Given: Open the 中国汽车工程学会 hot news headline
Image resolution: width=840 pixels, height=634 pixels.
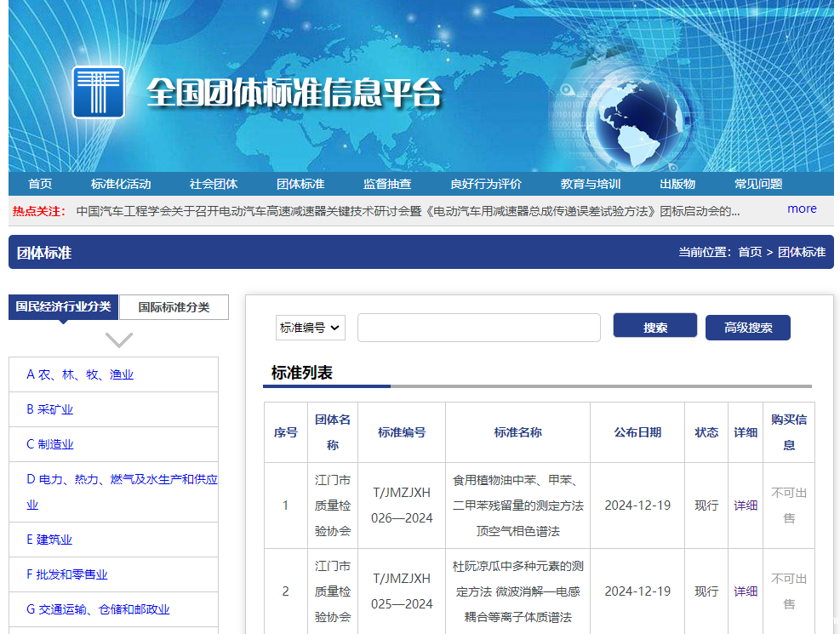Looking at the screenshot, I should click(408, 211).
